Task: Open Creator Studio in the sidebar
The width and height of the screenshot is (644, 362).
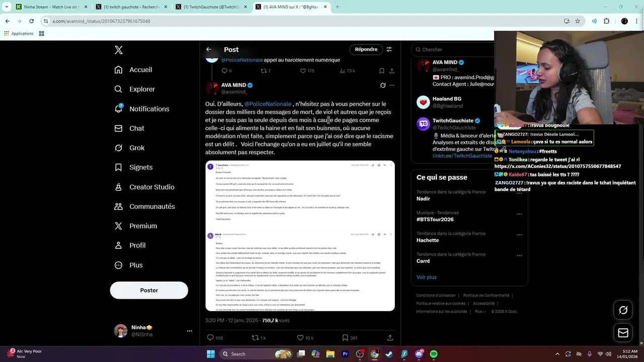Action: 144,187
